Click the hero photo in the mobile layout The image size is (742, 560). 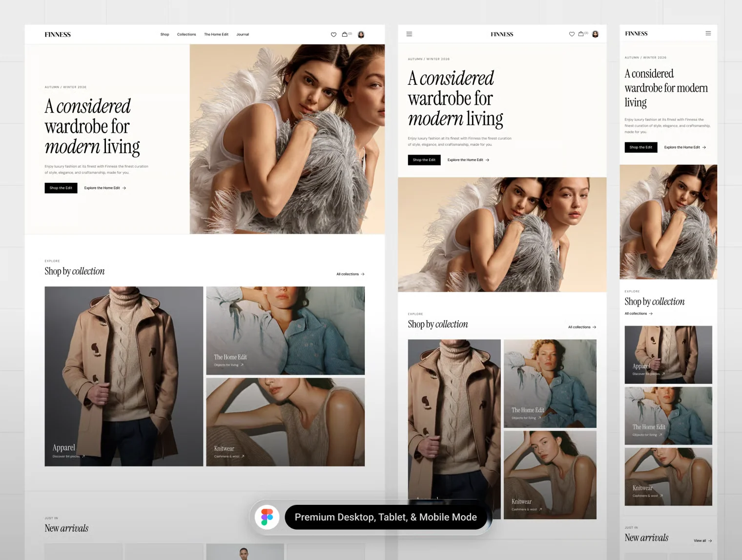click(x=668, y=222)
